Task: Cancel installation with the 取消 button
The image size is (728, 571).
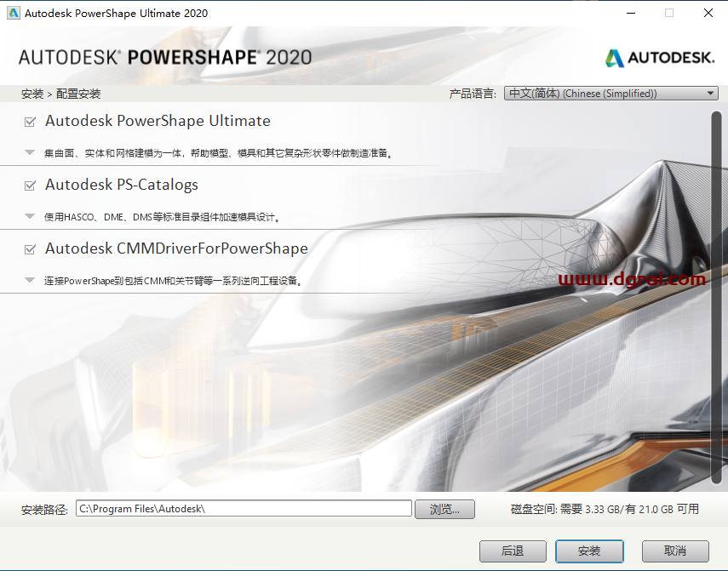Action: 675,551
